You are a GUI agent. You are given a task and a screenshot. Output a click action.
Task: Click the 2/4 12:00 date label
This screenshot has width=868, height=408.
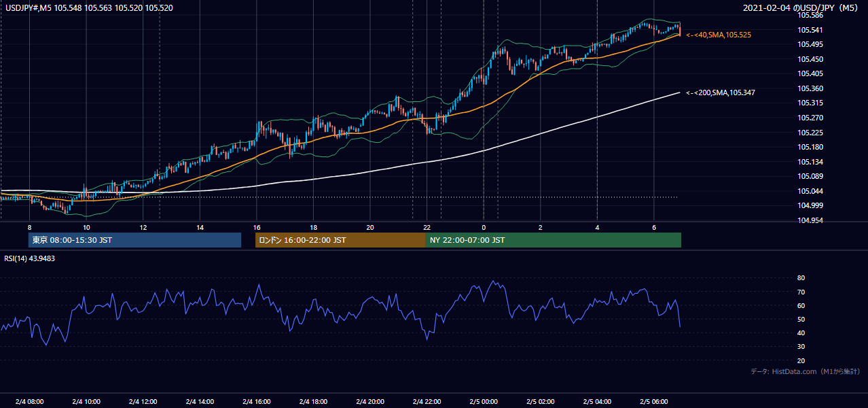(143, 401)
